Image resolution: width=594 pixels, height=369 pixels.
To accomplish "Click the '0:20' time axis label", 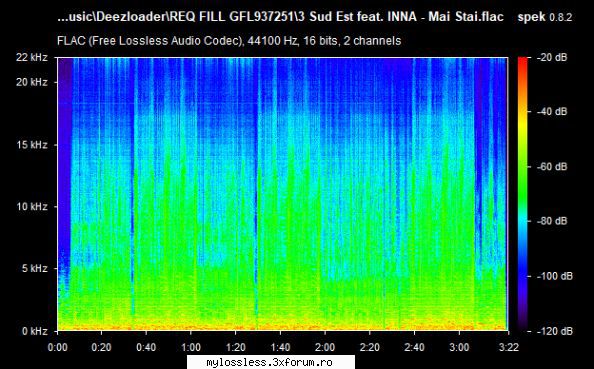I will (102, 347).
